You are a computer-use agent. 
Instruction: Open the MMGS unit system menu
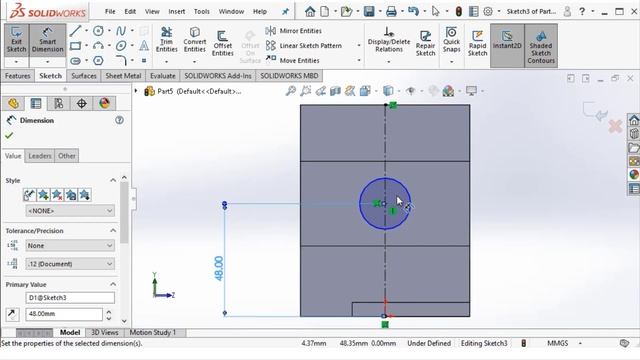pyautogui.click(x=558, y=343)
